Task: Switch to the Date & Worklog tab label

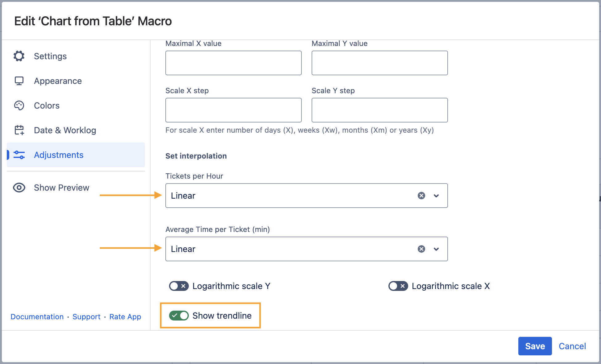Action: (65, 130)
